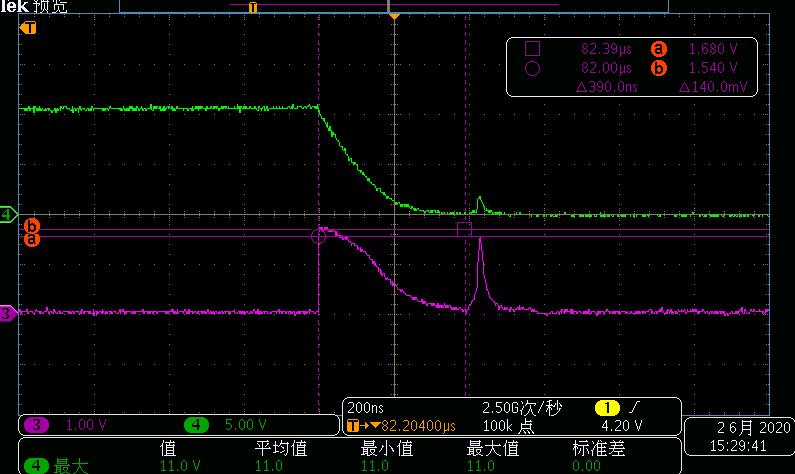Select the channel 3 badge in bottom bar
The width and height of the screenshot is (795, 474).
36,425
